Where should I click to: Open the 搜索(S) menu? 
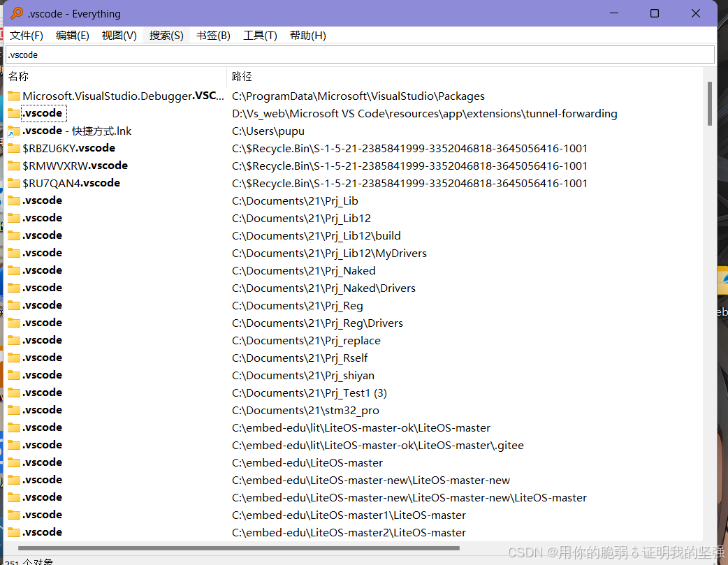click(167, 36)
